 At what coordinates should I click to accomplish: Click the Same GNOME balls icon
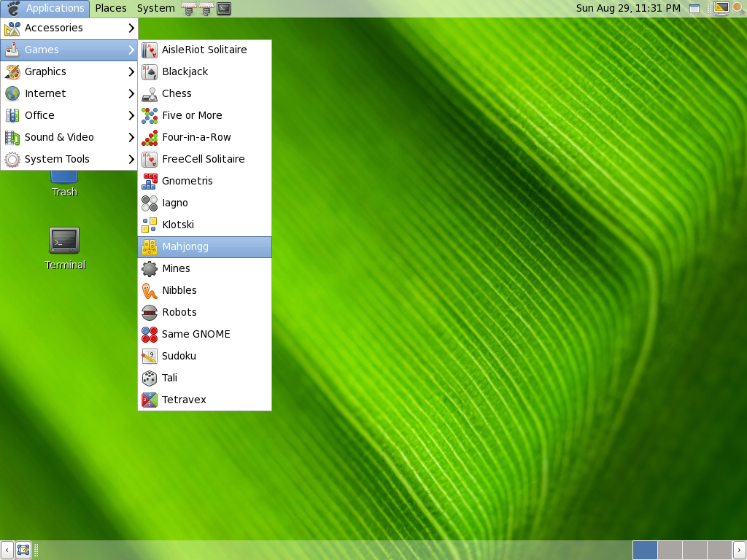pyautogui.click(x=150, y=335)
